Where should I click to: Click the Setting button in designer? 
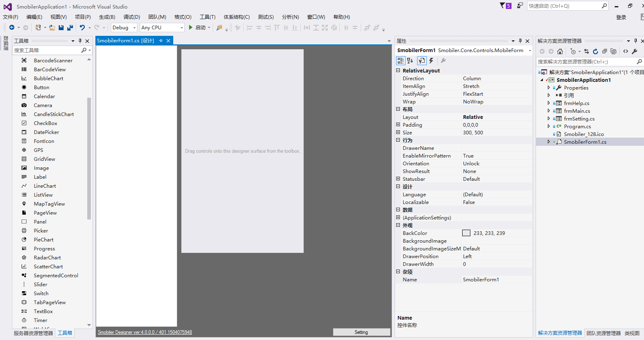pyautogui.click(x=361, y=332)
